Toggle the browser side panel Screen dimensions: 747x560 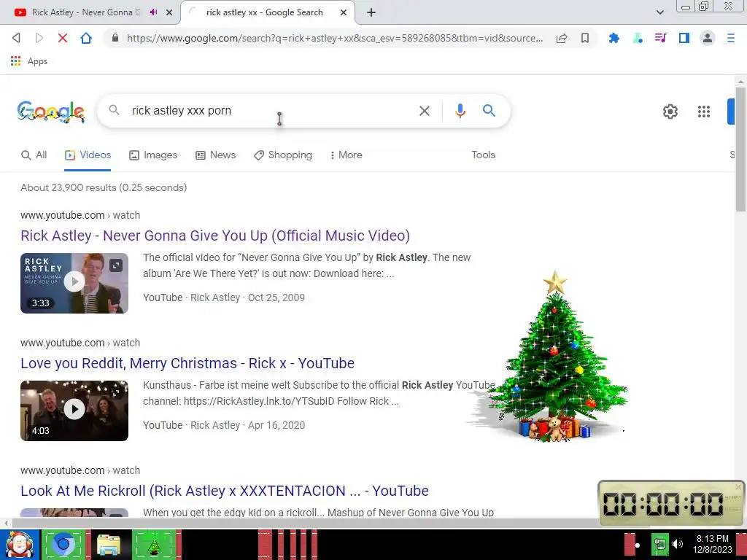(684, 38)
